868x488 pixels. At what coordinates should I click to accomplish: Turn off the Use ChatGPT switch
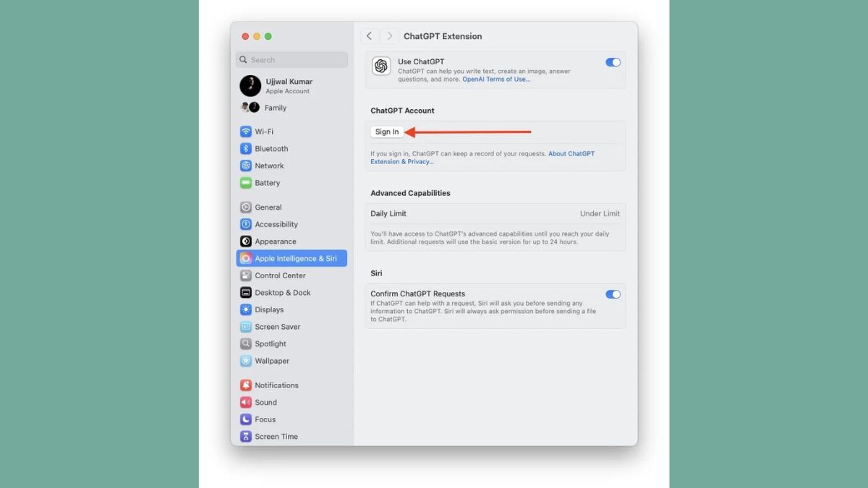point(613,62)
